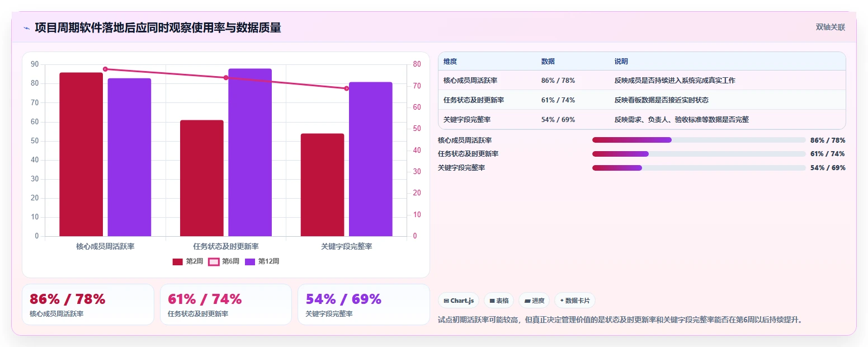
Task: Click the purple 第12周 bar for 核心成员周活跃率
Action: pyautogui.click(x=129, y=157)
